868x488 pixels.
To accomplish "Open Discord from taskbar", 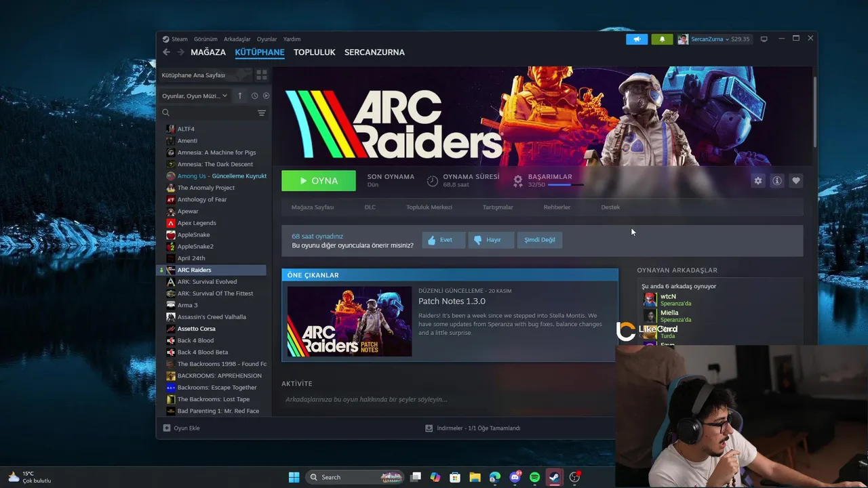I will pos(515,477).
